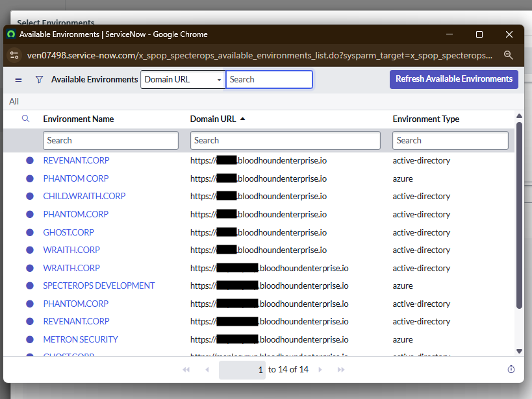Sort by Environment Type column header
532x399 pixels.
click(x=426, y=119)
